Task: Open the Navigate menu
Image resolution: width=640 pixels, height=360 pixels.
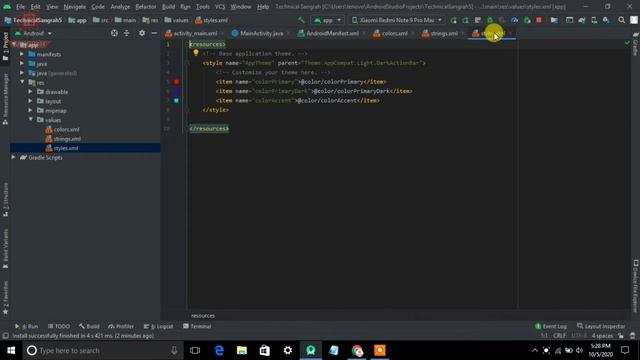Action: (x=75, y=7)
